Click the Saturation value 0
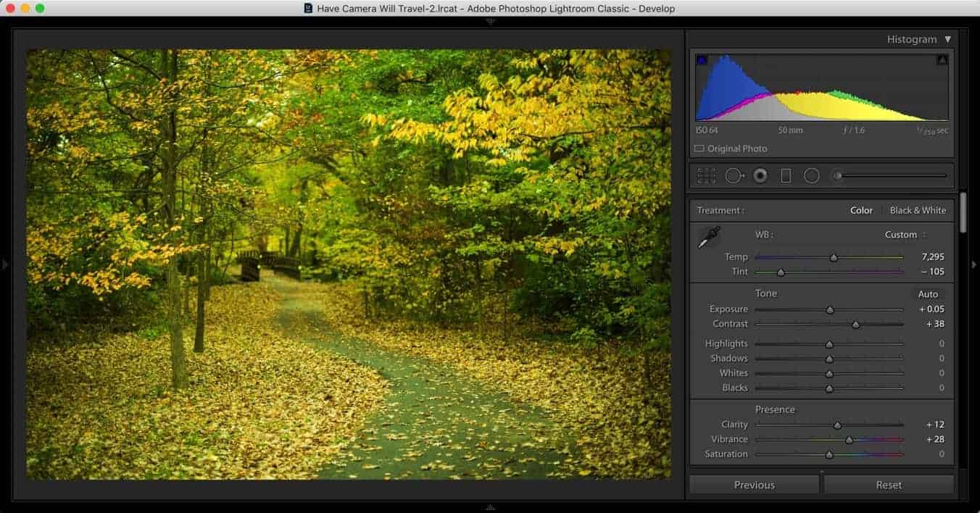Viewport: 980px width, 513px height. click(942, 454)
